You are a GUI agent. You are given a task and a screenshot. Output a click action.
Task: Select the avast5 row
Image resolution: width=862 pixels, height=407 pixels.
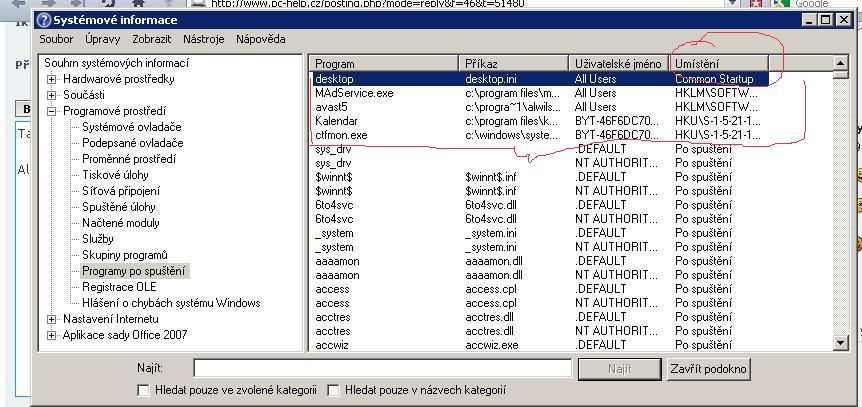(539, 107)
